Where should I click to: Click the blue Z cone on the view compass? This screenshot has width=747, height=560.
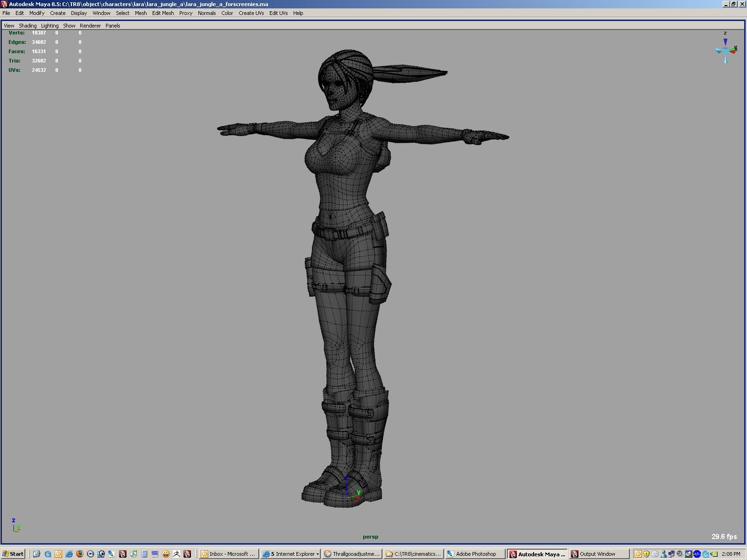point(725,42)
